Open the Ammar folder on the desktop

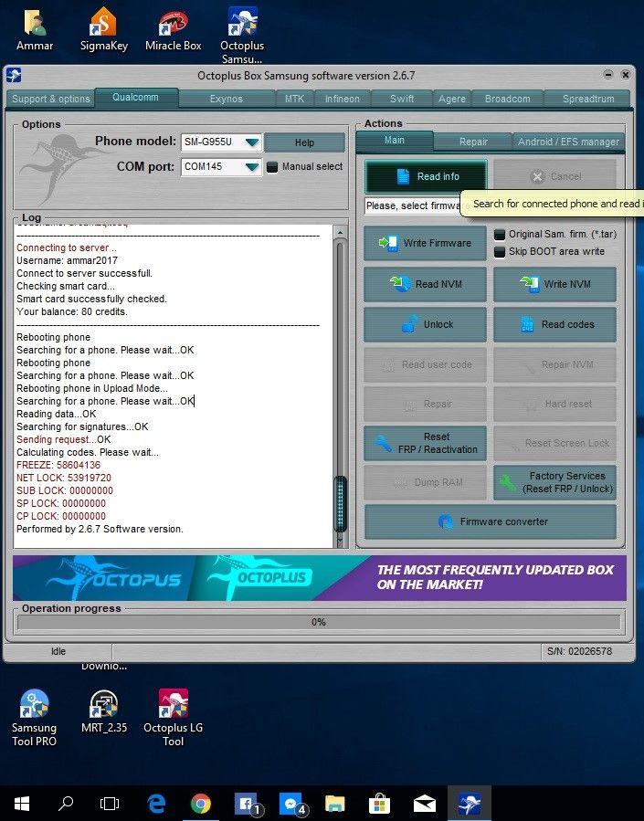(x=35, y=27)
